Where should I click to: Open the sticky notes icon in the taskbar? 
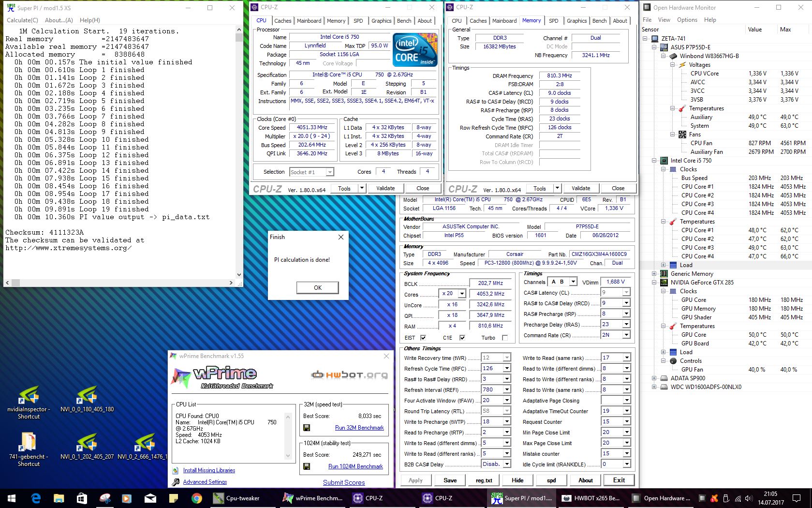click(x=173, y=498)
